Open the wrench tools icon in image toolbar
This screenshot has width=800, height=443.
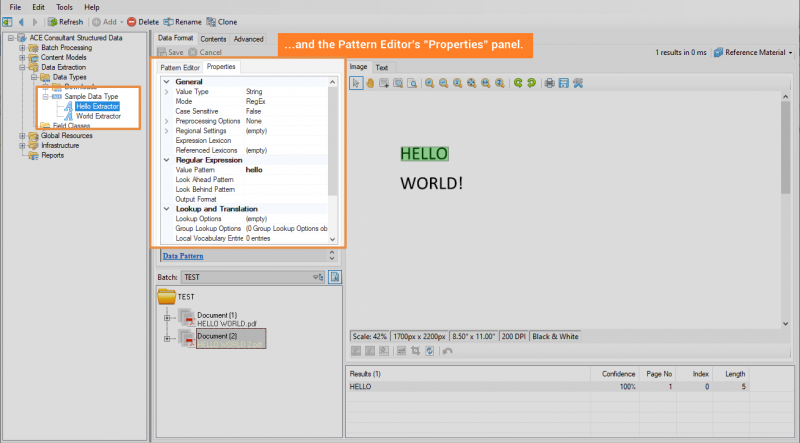click(577, 84)
